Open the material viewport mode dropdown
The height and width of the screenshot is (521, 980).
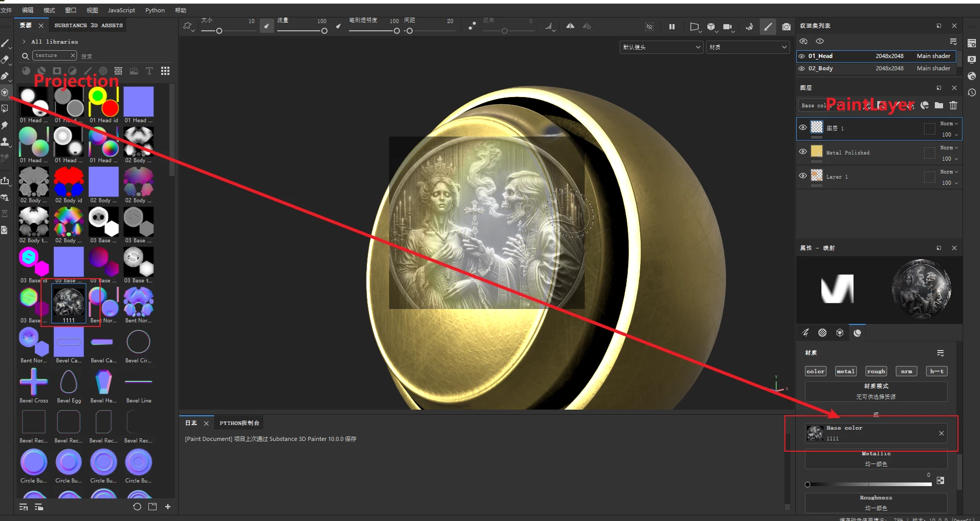(748, 47)
